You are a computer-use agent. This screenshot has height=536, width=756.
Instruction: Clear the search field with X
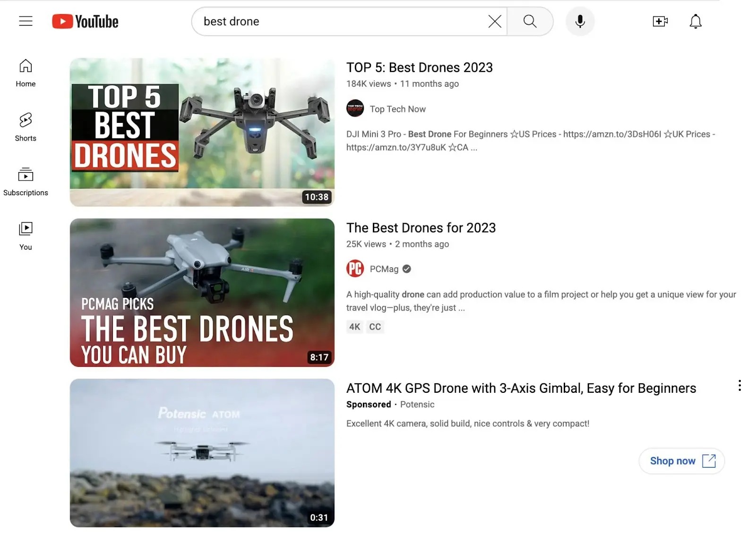coord(494,21)
